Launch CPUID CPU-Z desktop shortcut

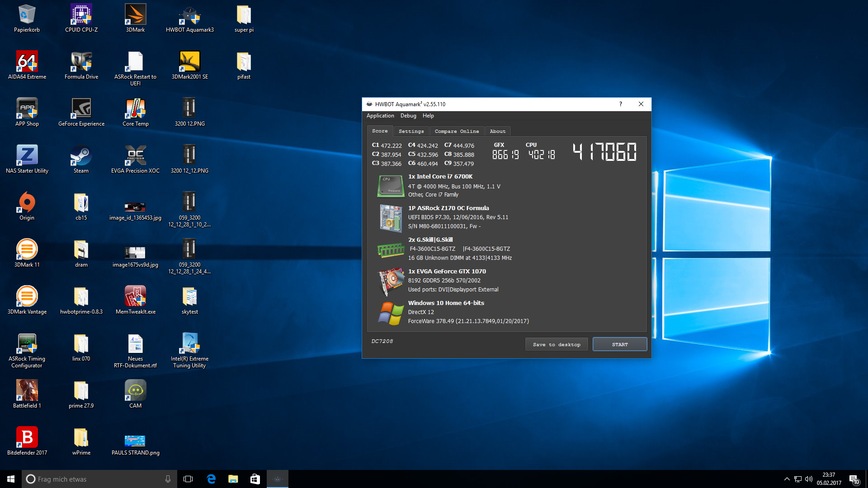pos(81,19)
